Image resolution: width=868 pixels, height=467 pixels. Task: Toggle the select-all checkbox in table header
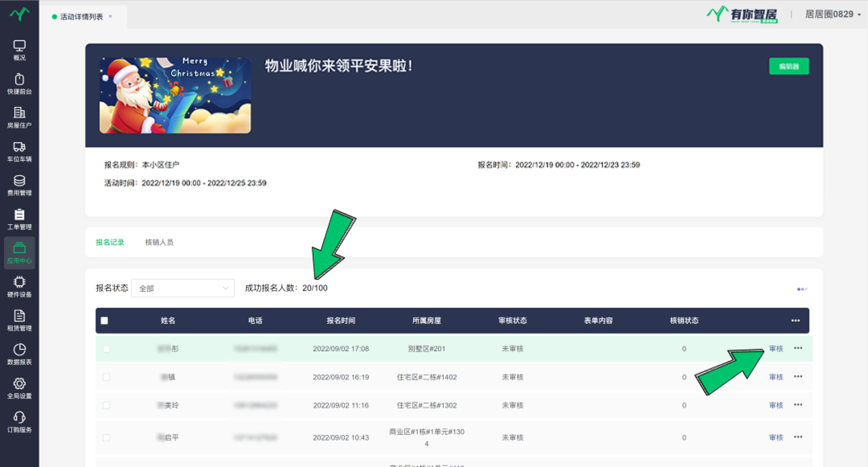click(104, 321)
